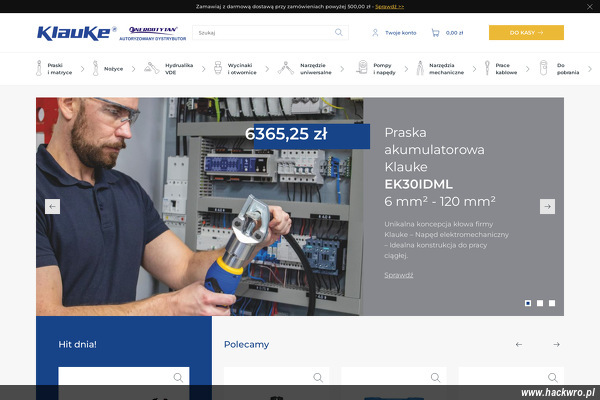Open Prace kablowe menu item
This screenshot has height=400, width=600.
coord(506,69)
